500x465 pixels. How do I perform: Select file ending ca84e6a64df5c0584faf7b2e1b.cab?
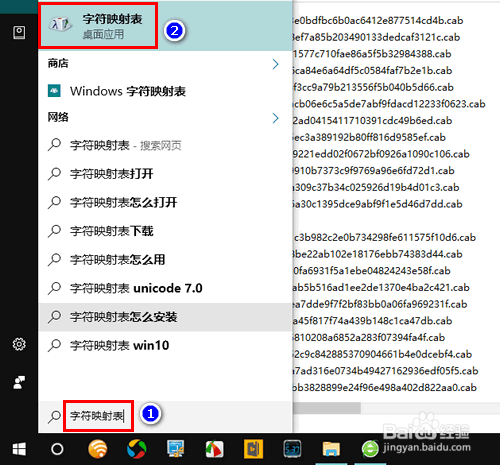point(372,71)
